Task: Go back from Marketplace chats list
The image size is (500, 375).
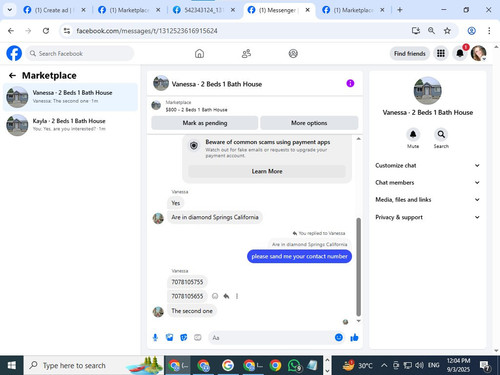Action: pyautogui.click(x=12, y=76)
